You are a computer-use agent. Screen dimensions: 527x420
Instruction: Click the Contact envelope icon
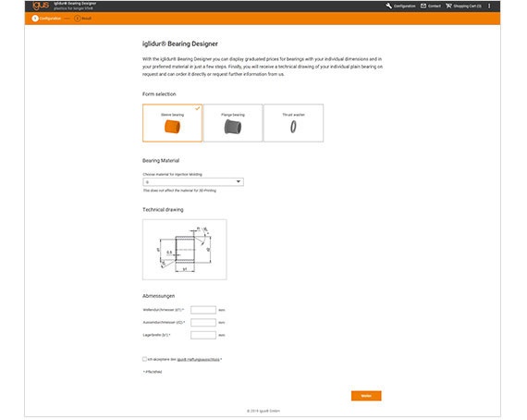(x=423, y=6)
